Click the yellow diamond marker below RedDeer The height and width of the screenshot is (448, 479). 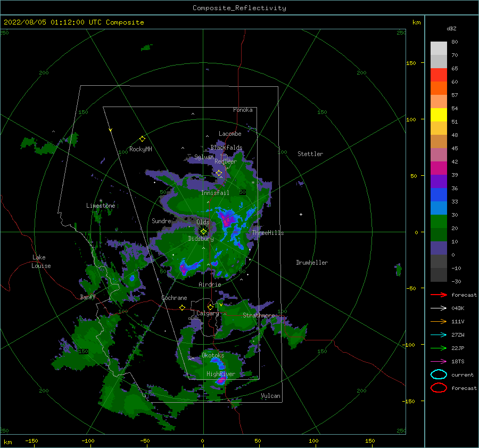click(x=219, y=173)
